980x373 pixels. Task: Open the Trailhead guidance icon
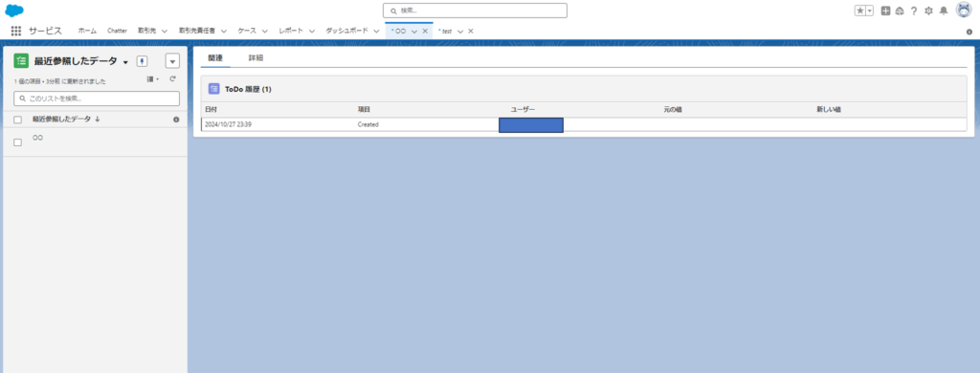click(x=900, y=11)
